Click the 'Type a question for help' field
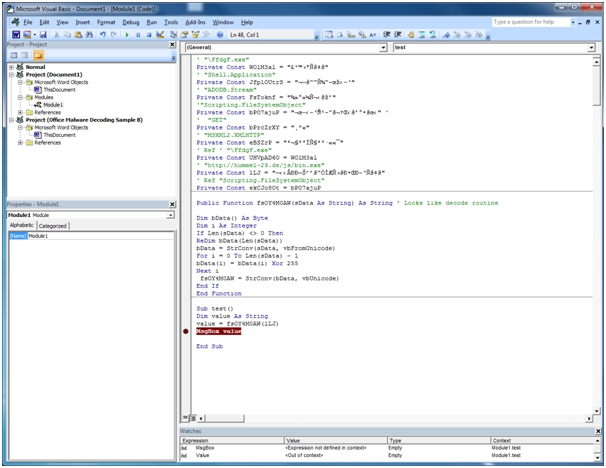Screen dimensions: 606x468 click(530, 22)
